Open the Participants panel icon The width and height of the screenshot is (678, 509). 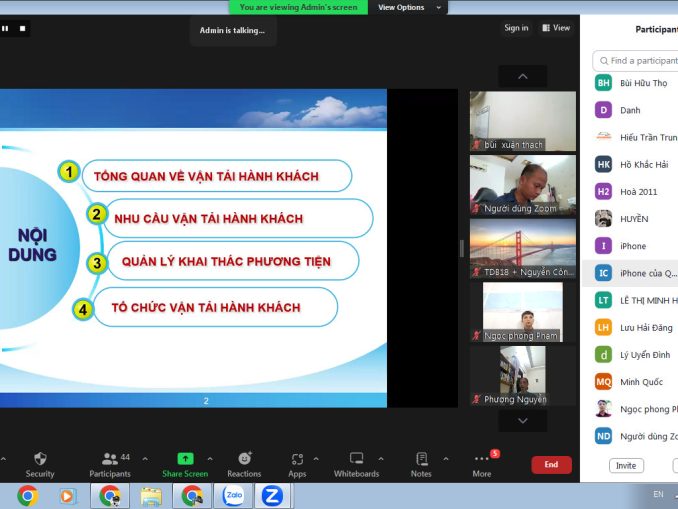click(109, 459)
